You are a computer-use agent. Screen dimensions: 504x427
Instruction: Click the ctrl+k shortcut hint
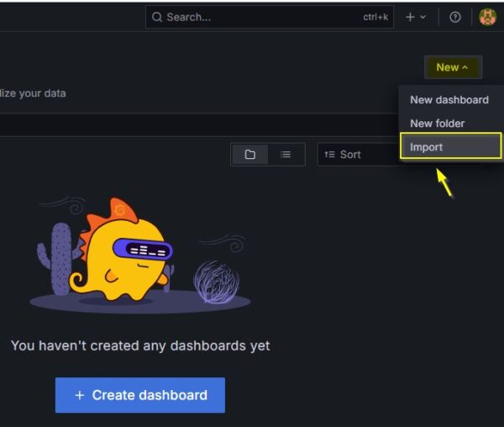coord(375,17)
